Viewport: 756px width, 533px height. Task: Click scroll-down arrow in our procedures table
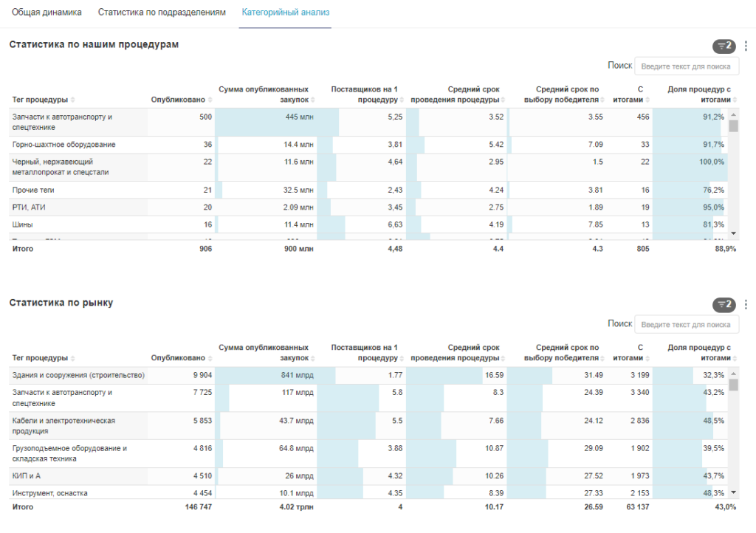[733, 233]
